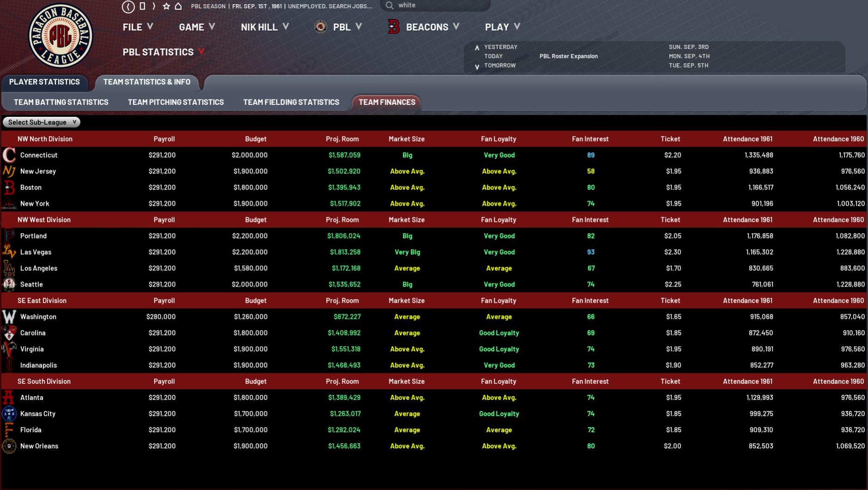This screenshot has height=490, width=868.
Task: Click the Paragon Baseball League logo
Action: point(61,37)
